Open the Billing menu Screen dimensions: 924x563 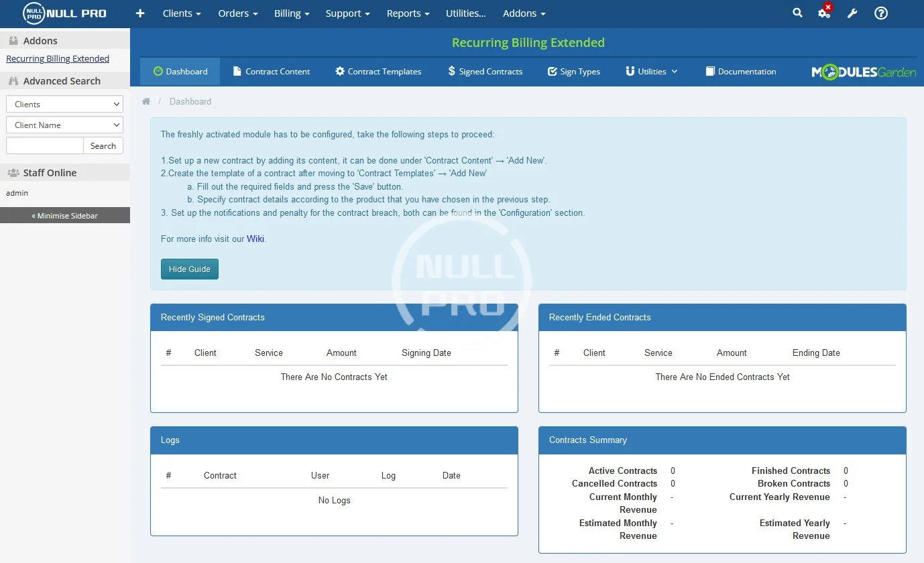292,13
